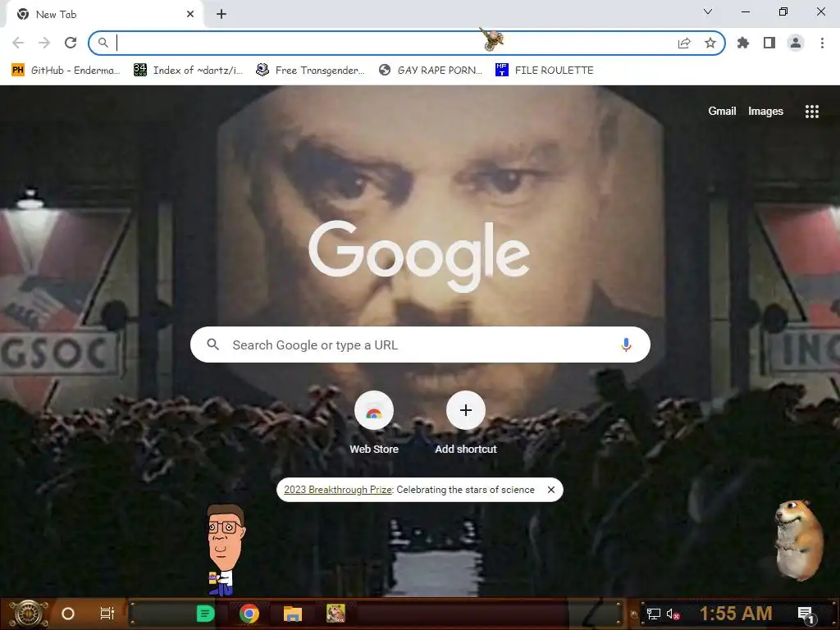Open the GitHub - Enderma... bookmark
This screenshot has width=840, height=630.
[66, 71]
